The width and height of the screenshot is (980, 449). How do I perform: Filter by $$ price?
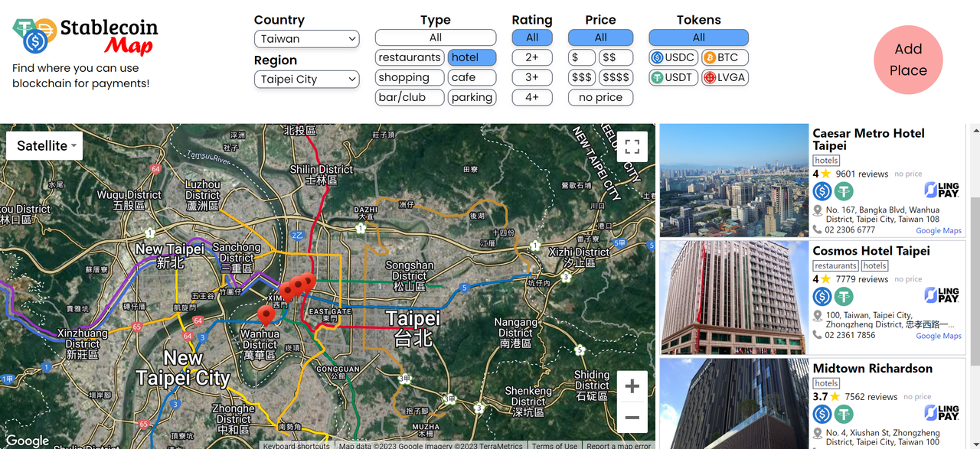pyautogui.click(x=616, y=57)
